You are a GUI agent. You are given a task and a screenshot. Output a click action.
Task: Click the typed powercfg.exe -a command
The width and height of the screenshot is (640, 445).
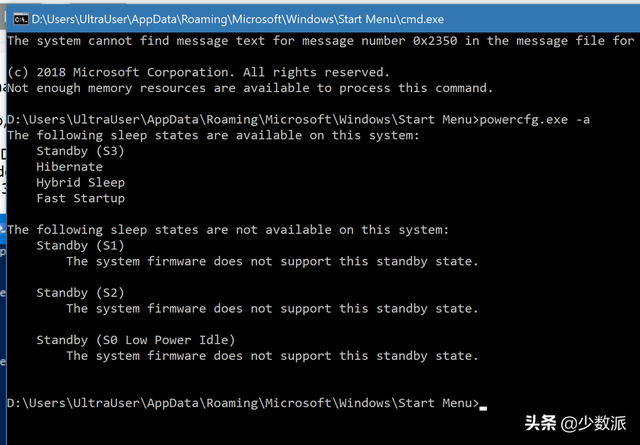tap(535, 120)
